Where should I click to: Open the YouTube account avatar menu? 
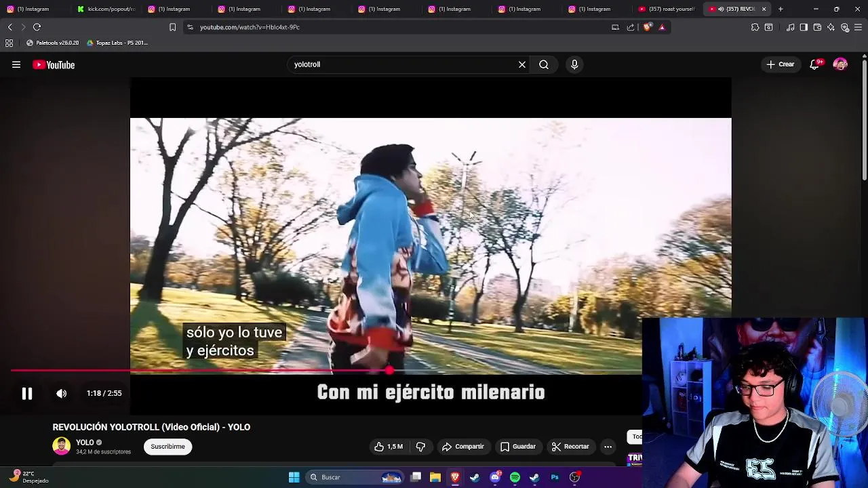click(840, 64)
